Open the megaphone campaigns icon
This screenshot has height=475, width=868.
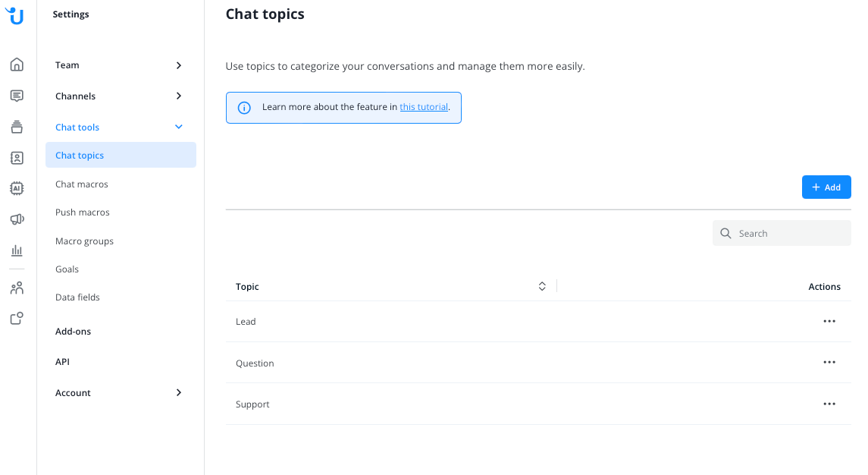(17, 219)
